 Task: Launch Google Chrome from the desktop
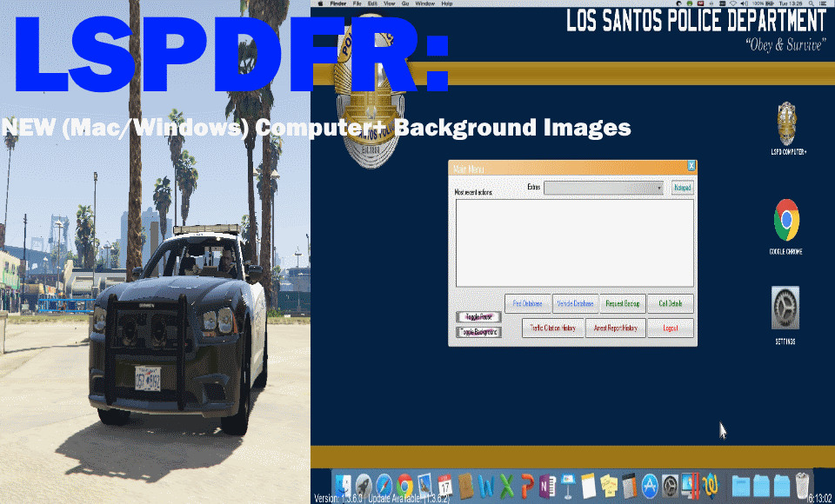(x=786, y=221)
